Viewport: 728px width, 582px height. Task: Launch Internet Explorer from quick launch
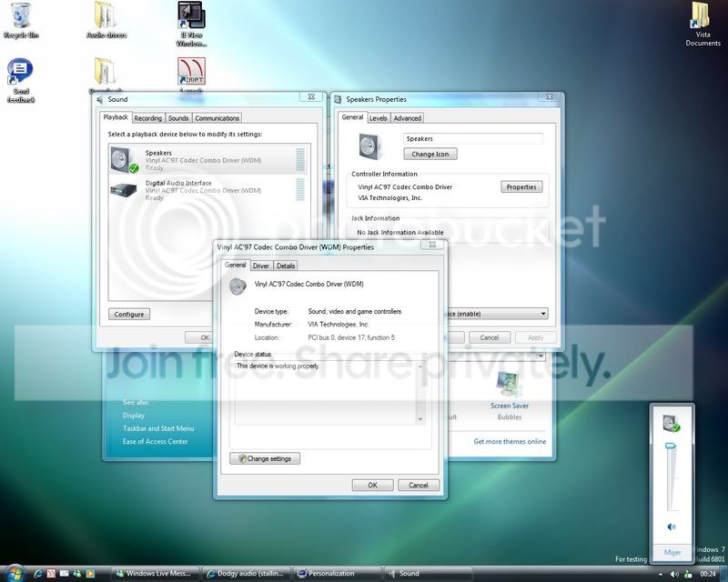coord(38,574)
